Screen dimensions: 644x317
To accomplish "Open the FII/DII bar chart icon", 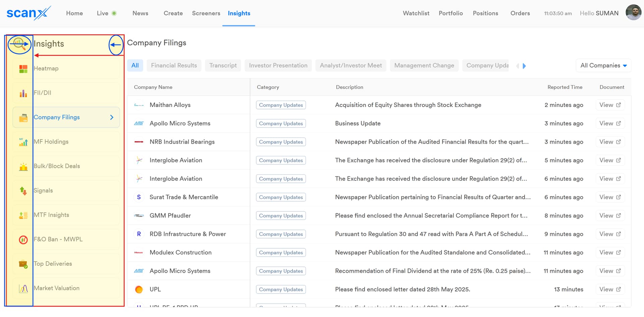I will click(x=23, y=93).
